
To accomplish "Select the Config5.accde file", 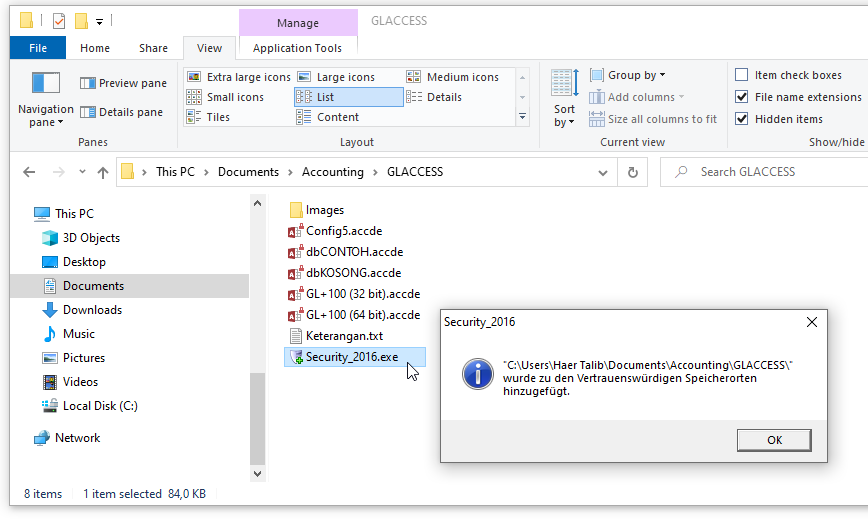I will tap(335, 231).
